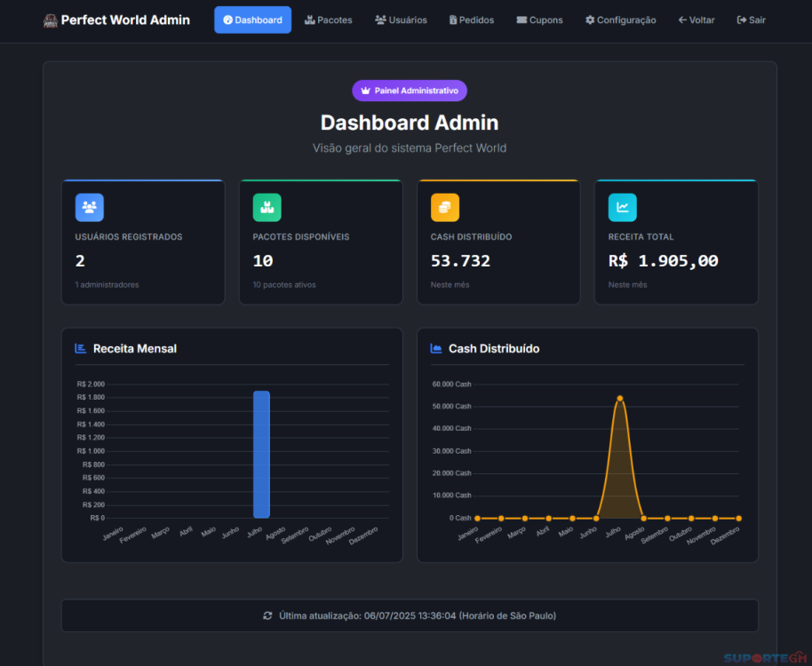Open the Usuários menu item

coord(401,20)
